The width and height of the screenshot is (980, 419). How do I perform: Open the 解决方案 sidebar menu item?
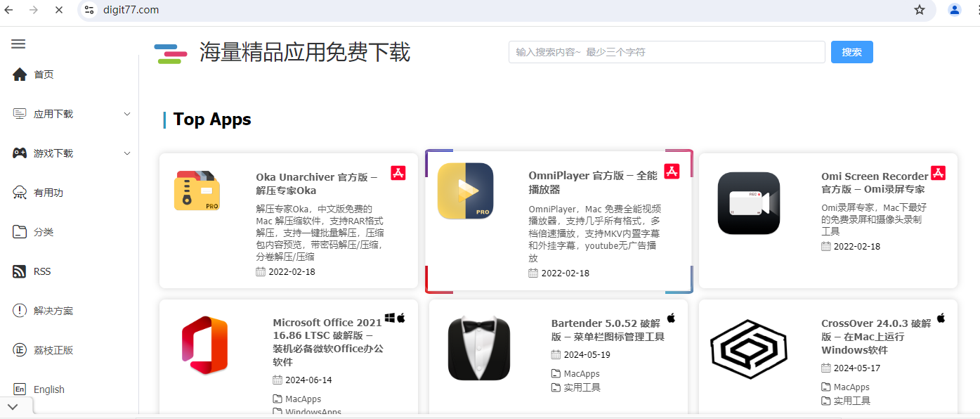pyautogui.click(x=53, y=311)
